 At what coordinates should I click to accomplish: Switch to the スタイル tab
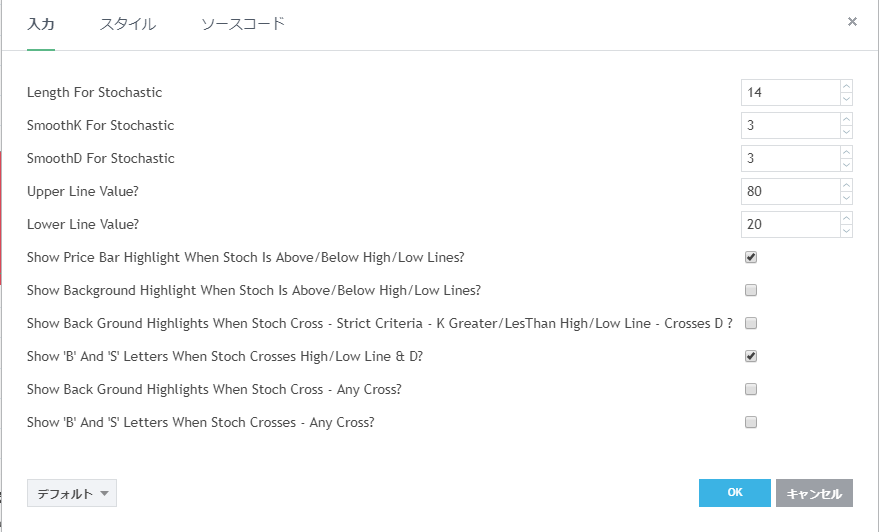pos(128,24)
